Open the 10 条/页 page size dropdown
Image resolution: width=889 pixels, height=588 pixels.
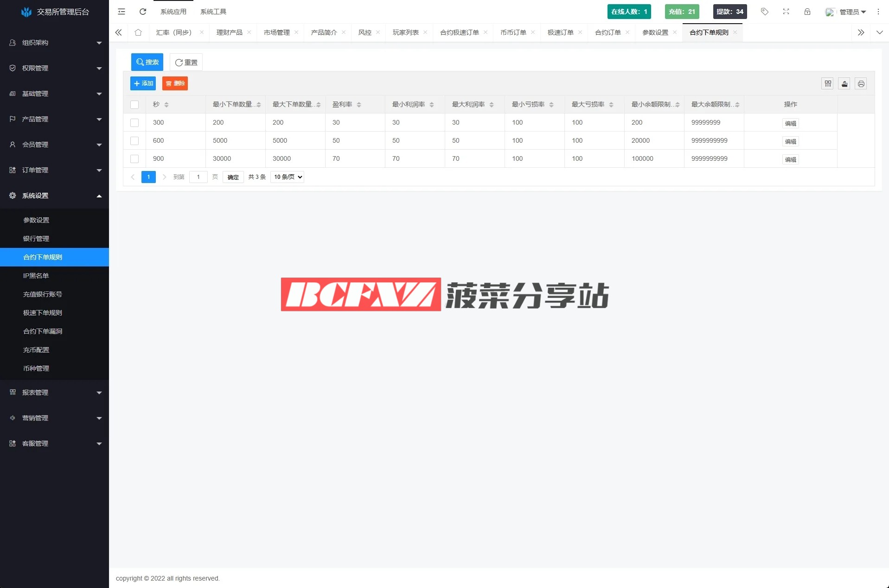point(287,177)
